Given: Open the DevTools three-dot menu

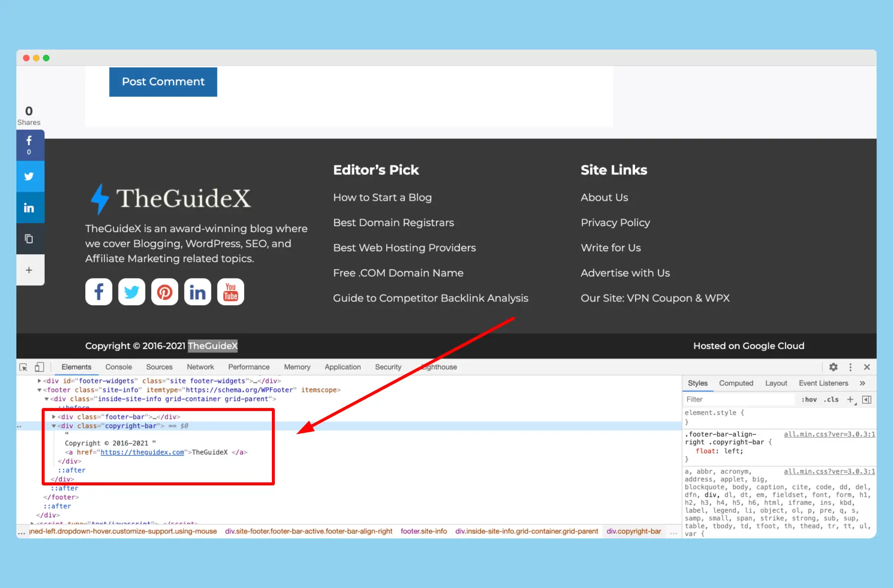Looking at the screenshot, I should [850, 367].
